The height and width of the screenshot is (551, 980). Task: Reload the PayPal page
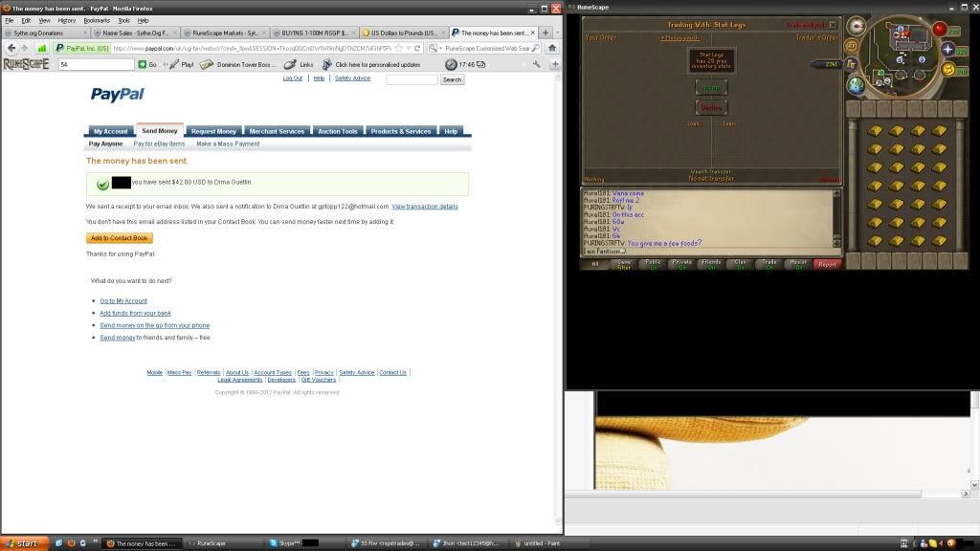coord(417,48)
